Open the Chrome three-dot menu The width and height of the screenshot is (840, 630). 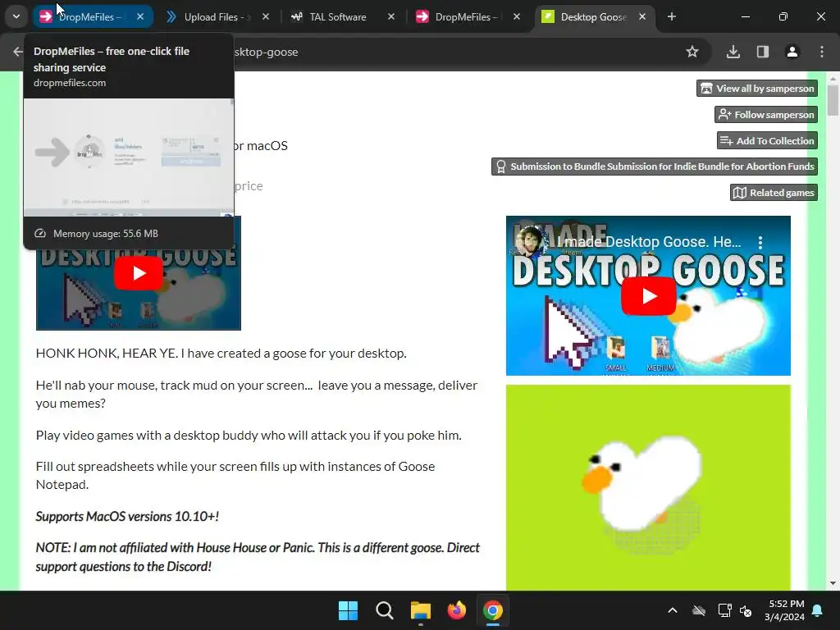[x=822, y=52]
